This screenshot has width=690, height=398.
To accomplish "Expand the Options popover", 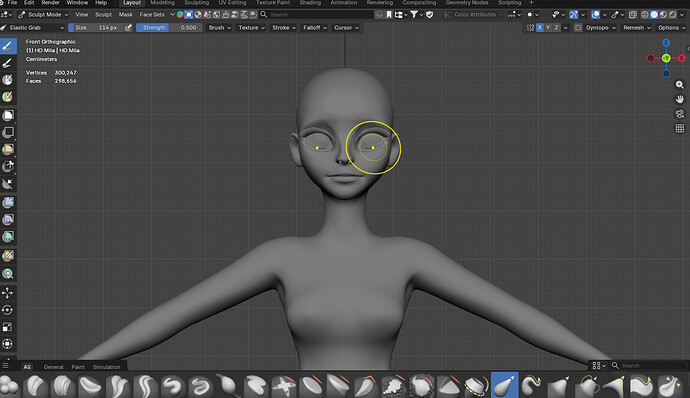I will 672,28.
